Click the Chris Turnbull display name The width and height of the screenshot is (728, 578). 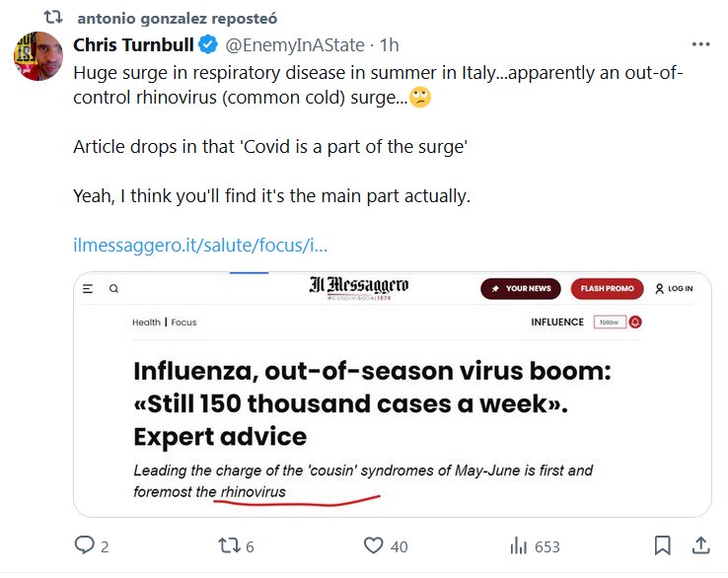pos(133,44)
